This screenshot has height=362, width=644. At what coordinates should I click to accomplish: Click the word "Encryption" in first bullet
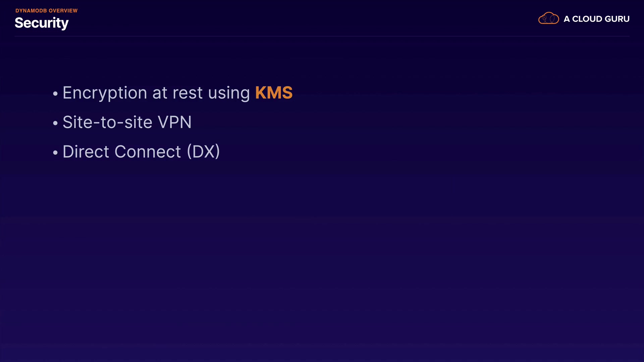point(105,93)
